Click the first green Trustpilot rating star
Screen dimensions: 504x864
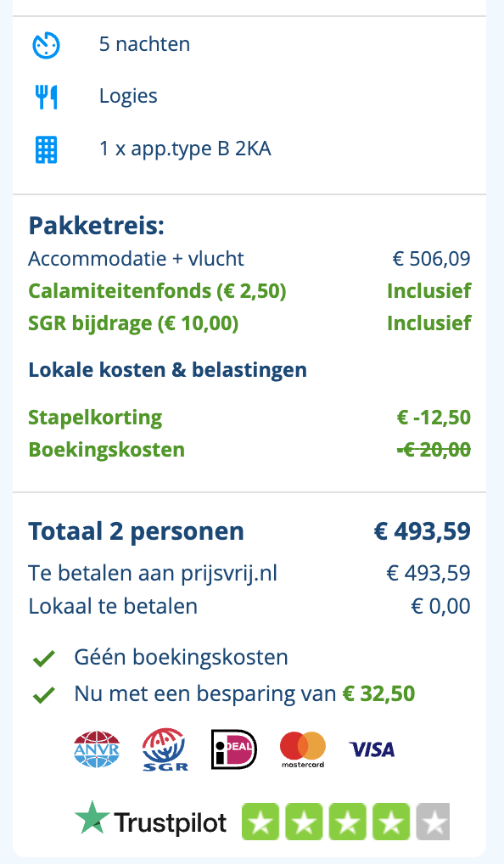point(260,822)
